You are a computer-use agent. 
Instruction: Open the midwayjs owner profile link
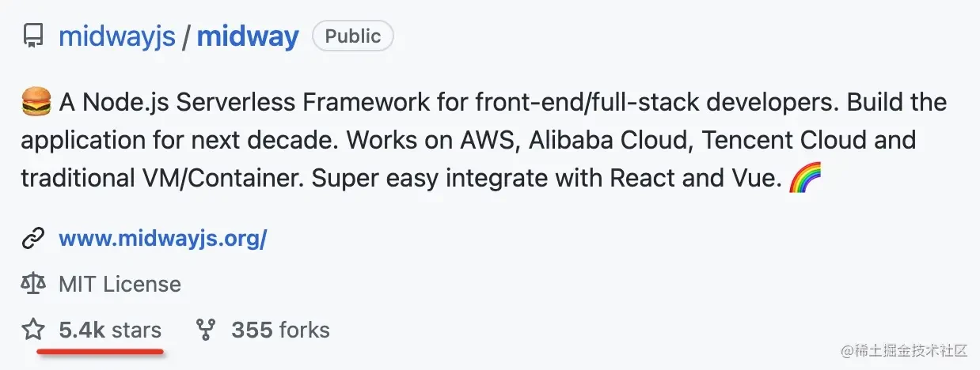pyautogui.click(x=117, y=37)
